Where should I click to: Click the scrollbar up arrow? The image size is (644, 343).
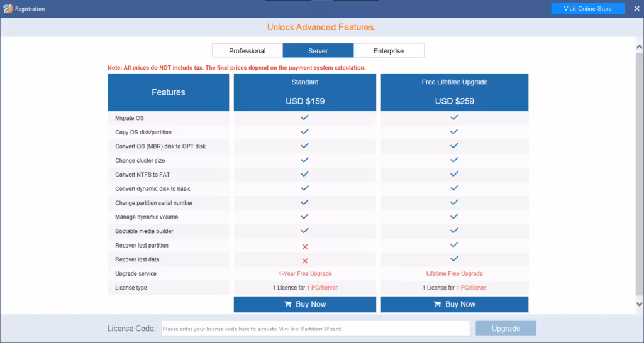click(639, 47)
